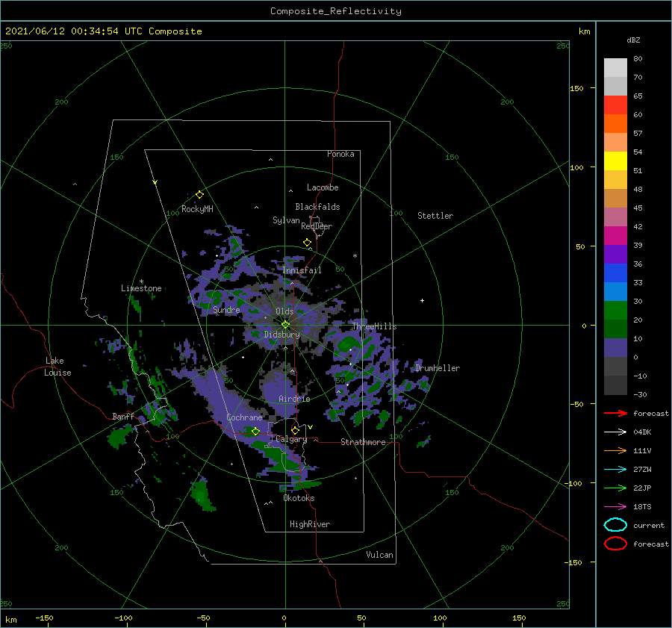The width and height of the screenshot is (672, 628).
Task: Click the yellow diamond marker below Cochrane
Action: pyautogui.click(x=255, y=432)
